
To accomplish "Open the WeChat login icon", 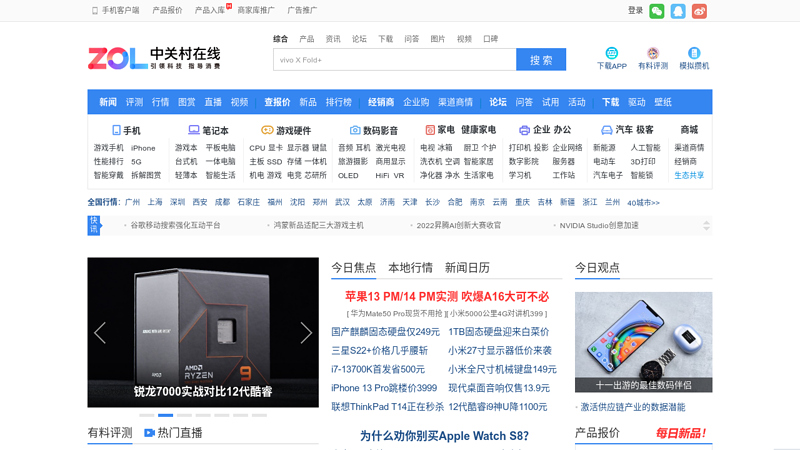I will click(x=657, y=11).
